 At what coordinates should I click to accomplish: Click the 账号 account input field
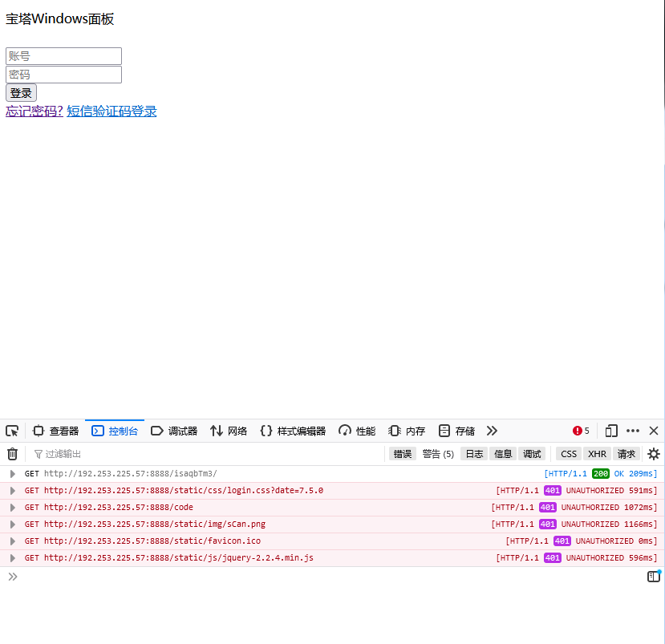[63, 56]
